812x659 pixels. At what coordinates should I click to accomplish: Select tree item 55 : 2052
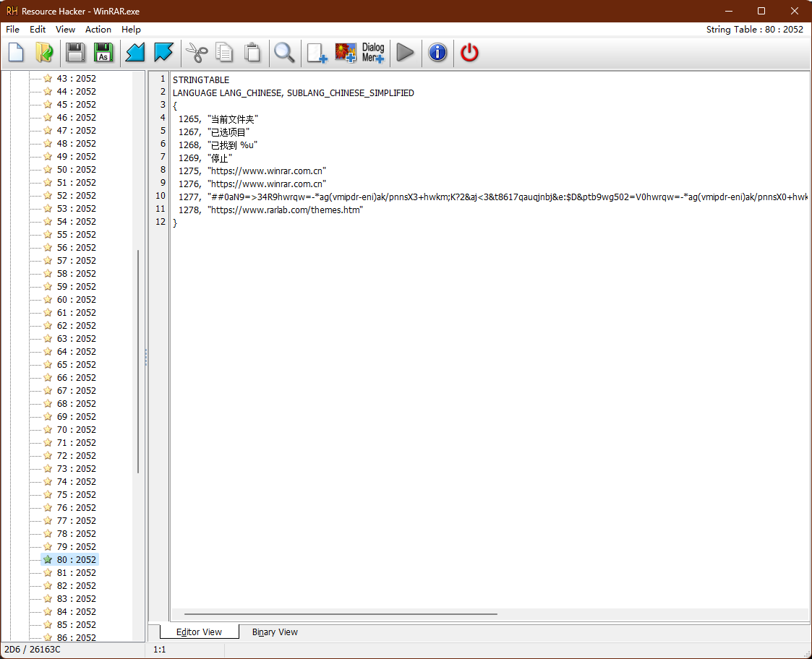click(x=76, y=235)
